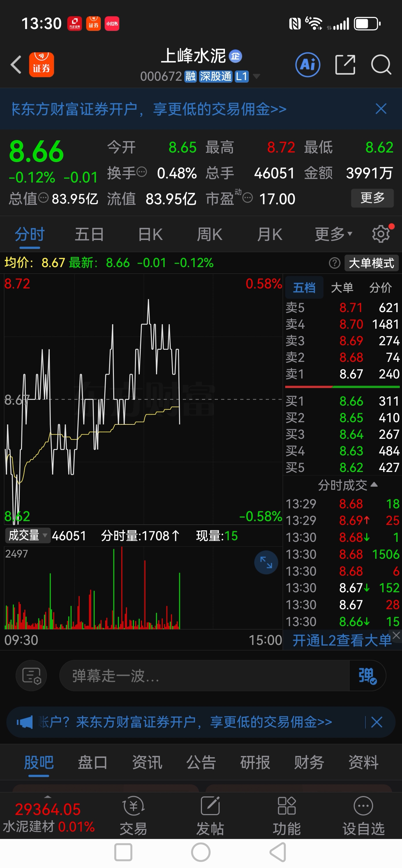Open the 股吧 tab
This screenshot has width=402, height=868.
coord(39,763)
